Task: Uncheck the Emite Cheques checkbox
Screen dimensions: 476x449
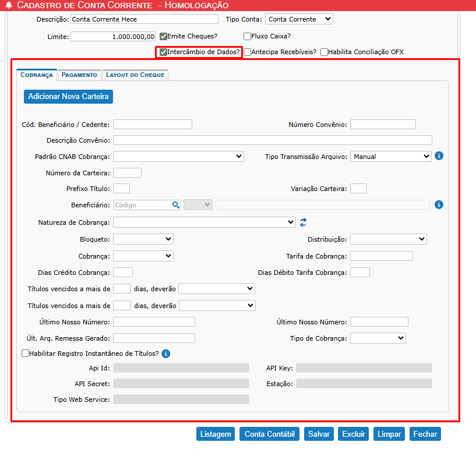Action: click(x=164, y=36)
